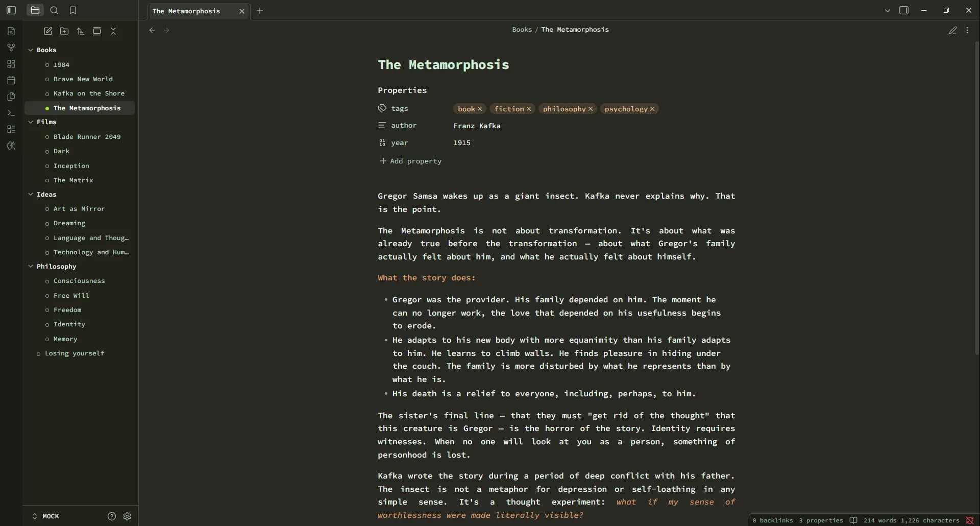Click 3 properties in status bar

(x=821, y=520)
